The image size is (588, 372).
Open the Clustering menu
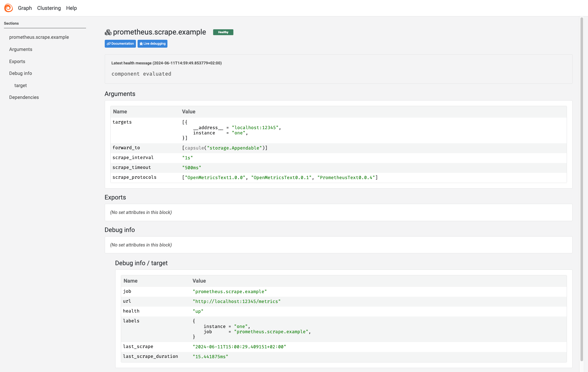pyautogui.click(x=49, y=8)
